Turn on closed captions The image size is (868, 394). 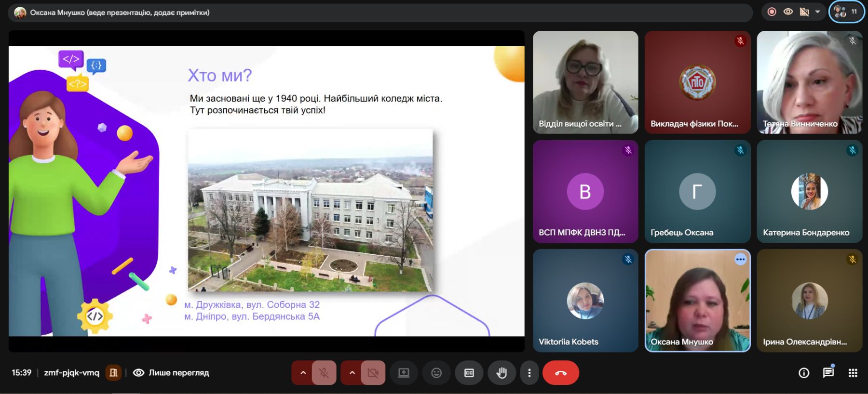click(x=469, y=373)
